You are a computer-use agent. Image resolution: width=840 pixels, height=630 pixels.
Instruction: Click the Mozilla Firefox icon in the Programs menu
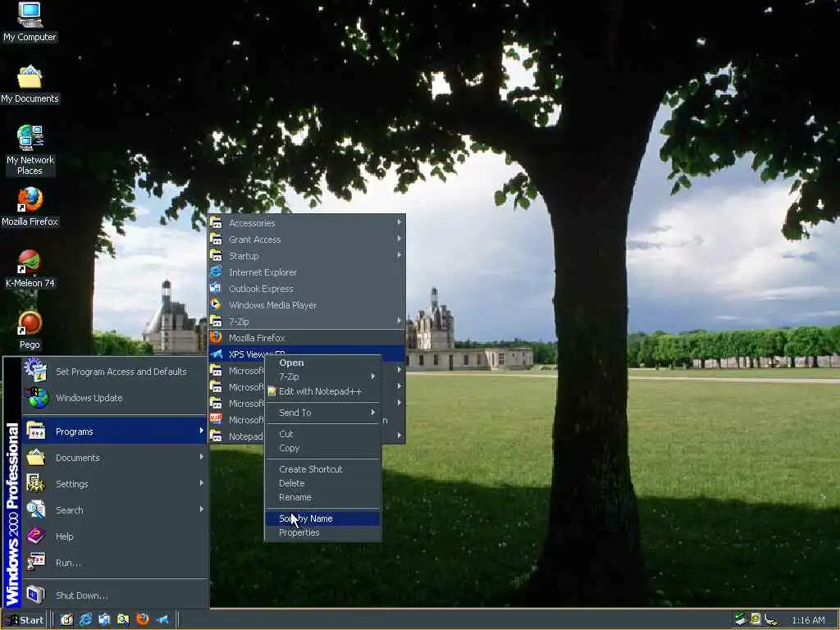point(216,337)
